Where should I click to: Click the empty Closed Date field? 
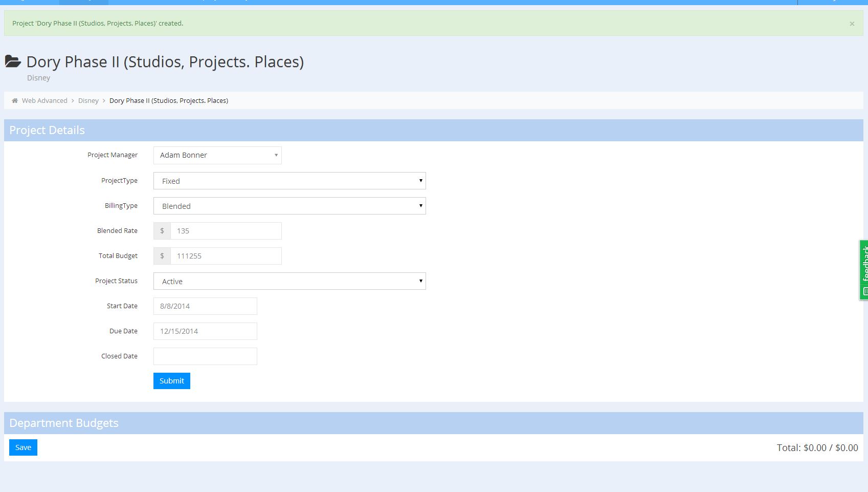[x=205, y=356]
